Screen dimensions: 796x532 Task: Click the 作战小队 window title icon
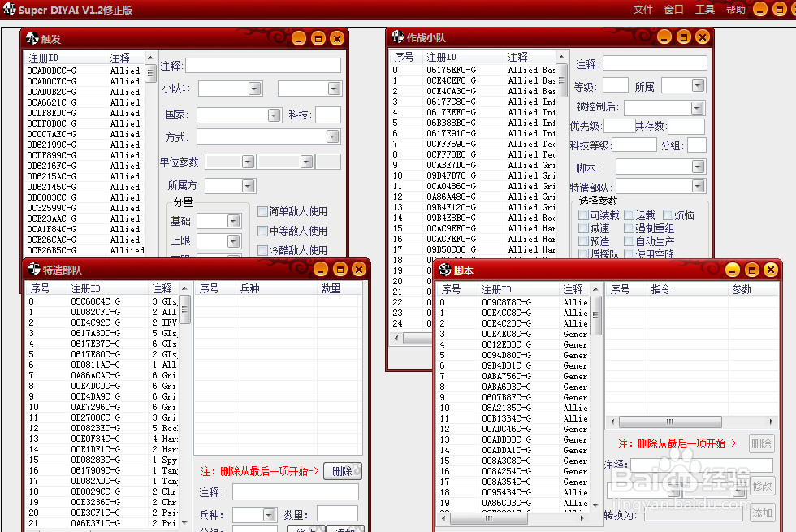coord(397,36)
